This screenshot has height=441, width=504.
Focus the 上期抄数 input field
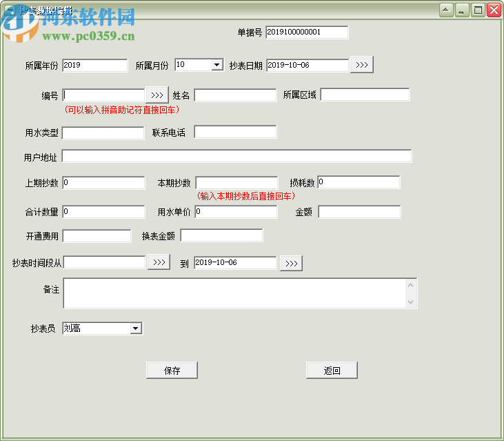[103, 183]
